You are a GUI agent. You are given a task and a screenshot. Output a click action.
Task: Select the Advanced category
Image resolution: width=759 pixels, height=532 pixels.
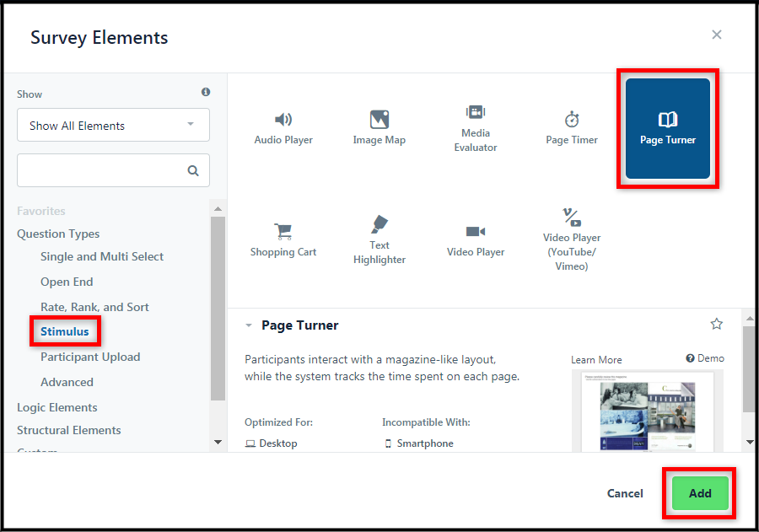point(67,382)
